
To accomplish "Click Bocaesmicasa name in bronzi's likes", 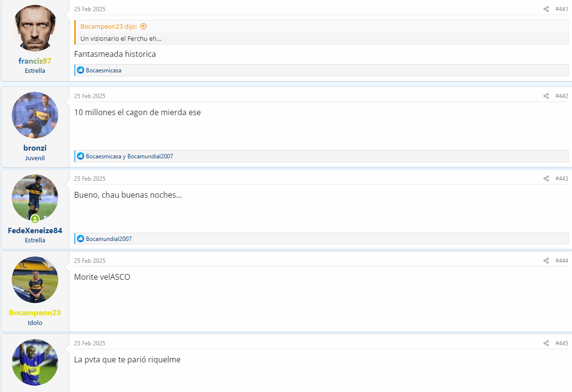I will 103,156.
